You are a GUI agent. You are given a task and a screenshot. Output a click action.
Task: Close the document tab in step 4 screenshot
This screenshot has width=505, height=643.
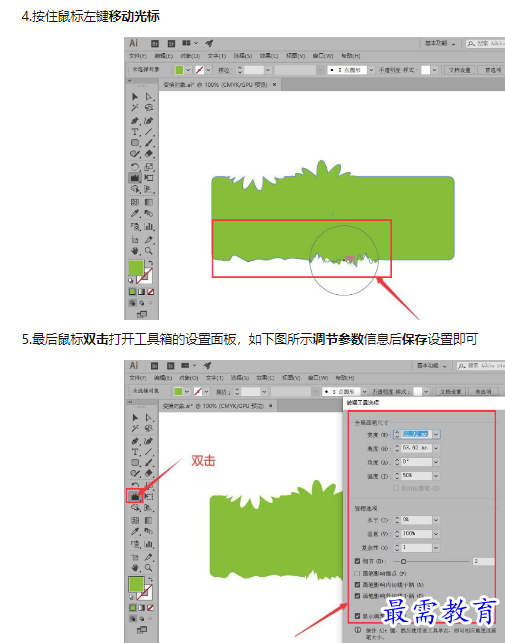(x=274, y=84)
